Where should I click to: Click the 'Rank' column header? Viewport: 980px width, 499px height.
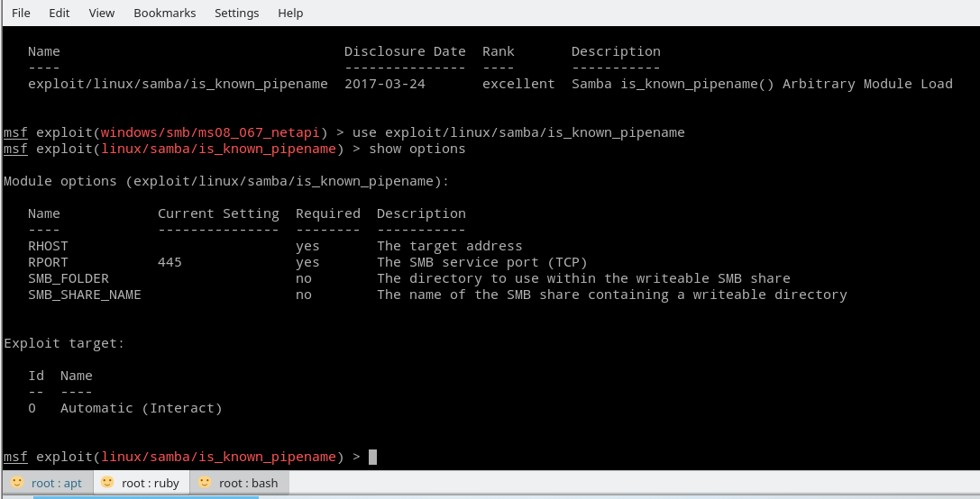(499, 51)
